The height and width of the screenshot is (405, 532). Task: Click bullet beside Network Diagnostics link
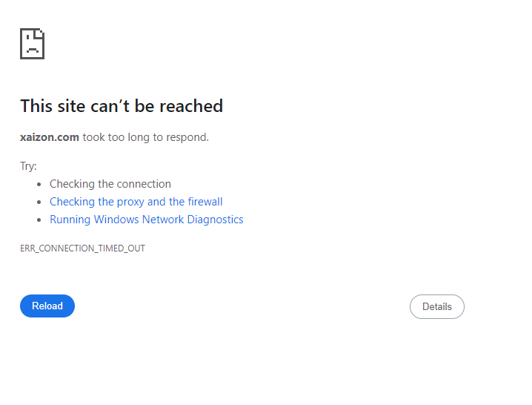[39, 220]
